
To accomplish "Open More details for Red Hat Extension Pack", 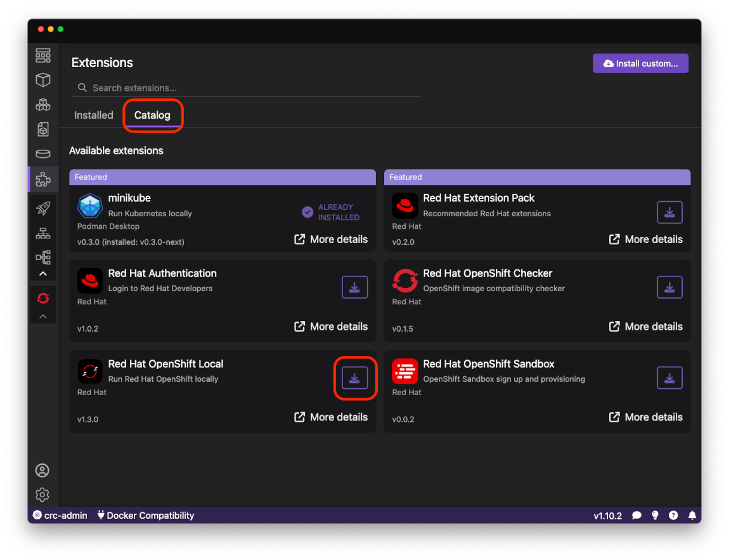I will 646,239.
